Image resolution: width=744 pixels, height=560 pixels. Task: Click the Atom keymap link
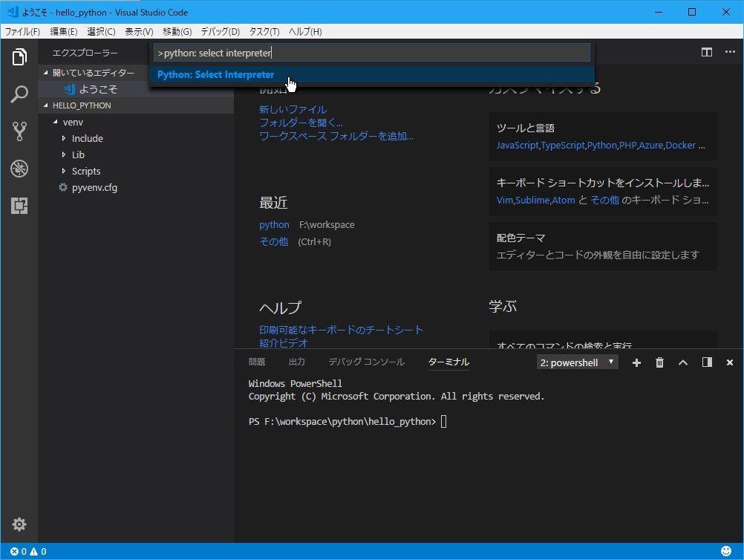click(564, 201)
